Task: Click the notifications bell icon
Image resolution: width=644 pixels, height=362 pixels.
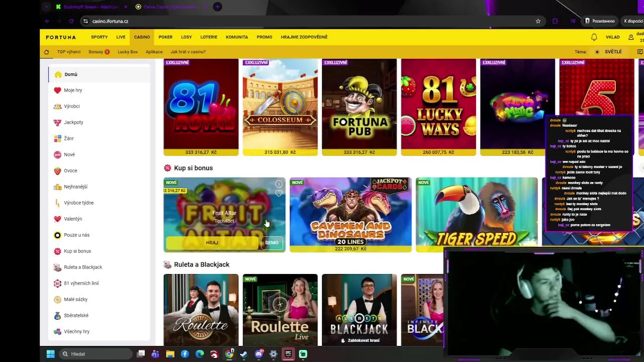Action: (x=594, y=37)
